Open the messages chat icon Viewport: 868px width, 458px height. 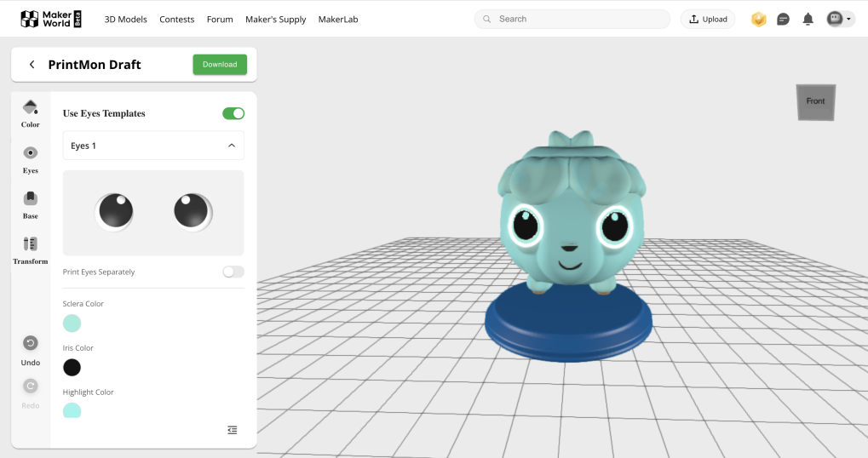click(x=783, y=20)
